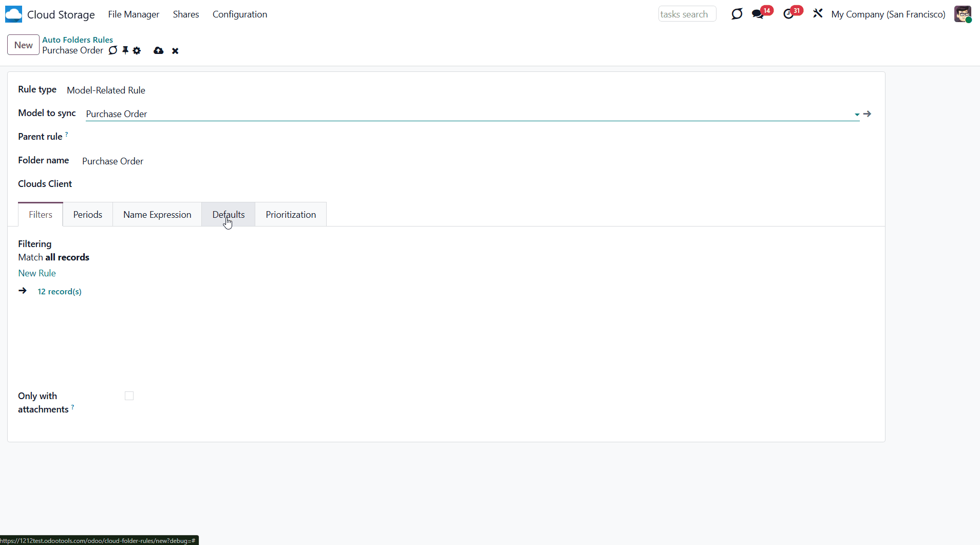Click the pin icon beside Purchase Order

pos(125,50)
